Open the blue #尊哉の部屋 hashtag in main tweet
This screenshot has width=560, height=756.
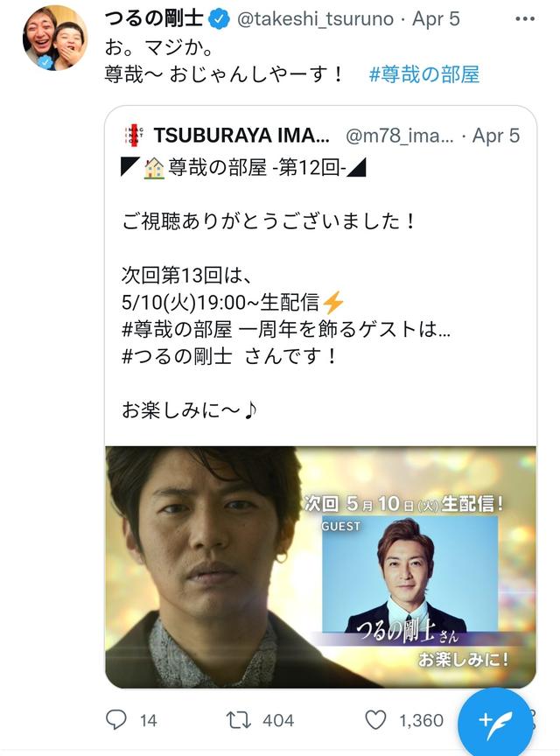coord(424,74)
